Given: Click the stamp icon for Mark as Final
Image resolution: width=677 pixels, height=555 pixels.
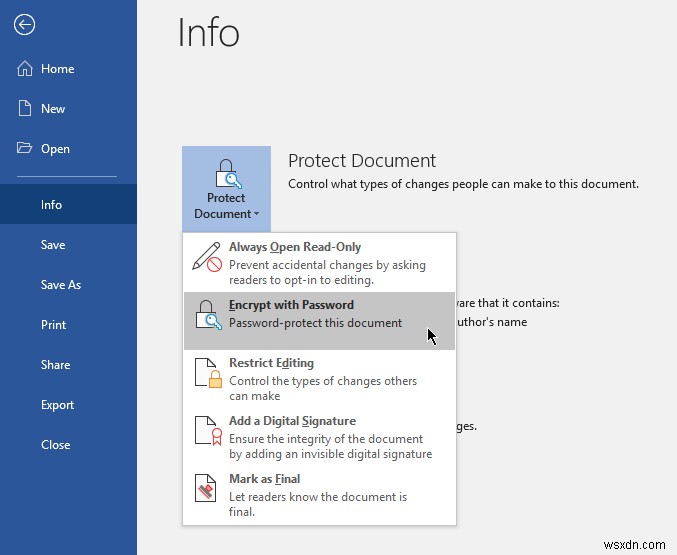Looking at the screenshot, I should click(206, 488).
